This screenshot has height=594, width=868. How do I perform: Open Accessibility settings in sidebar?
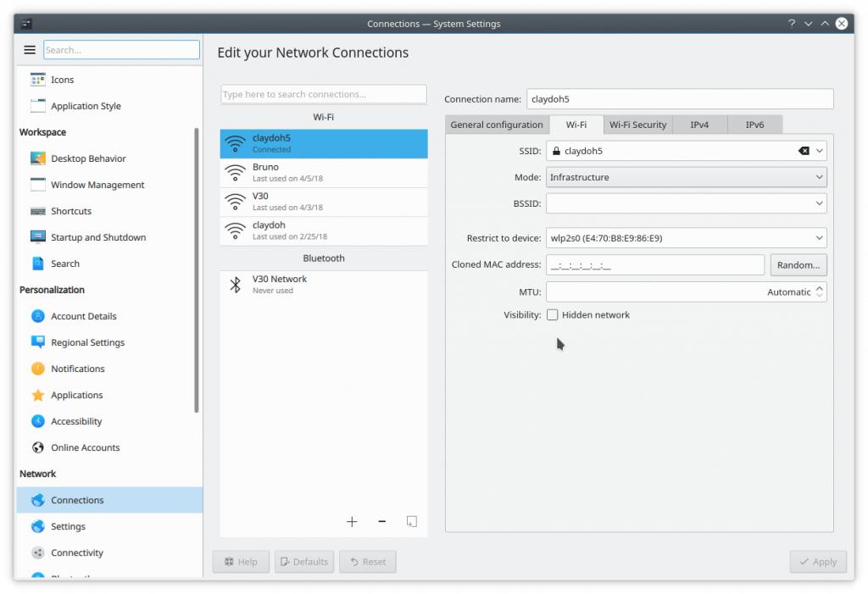coord(76,421)
